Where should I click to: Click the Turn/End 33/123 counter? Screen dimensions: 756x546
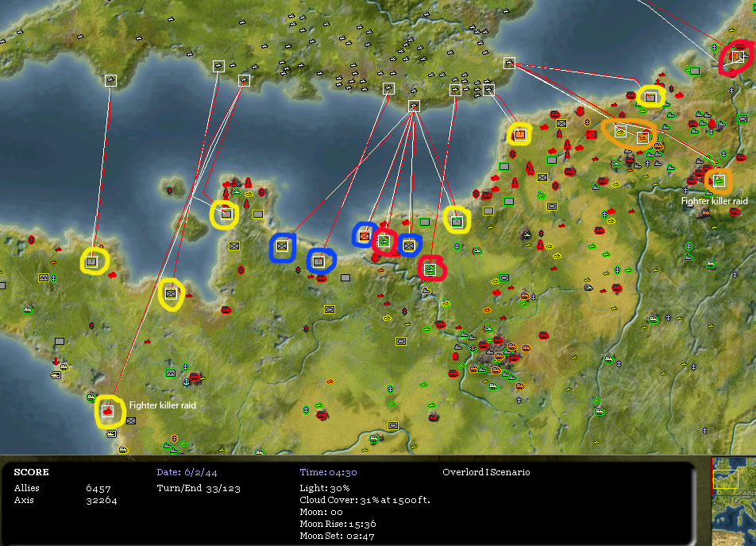coord(199,488)
